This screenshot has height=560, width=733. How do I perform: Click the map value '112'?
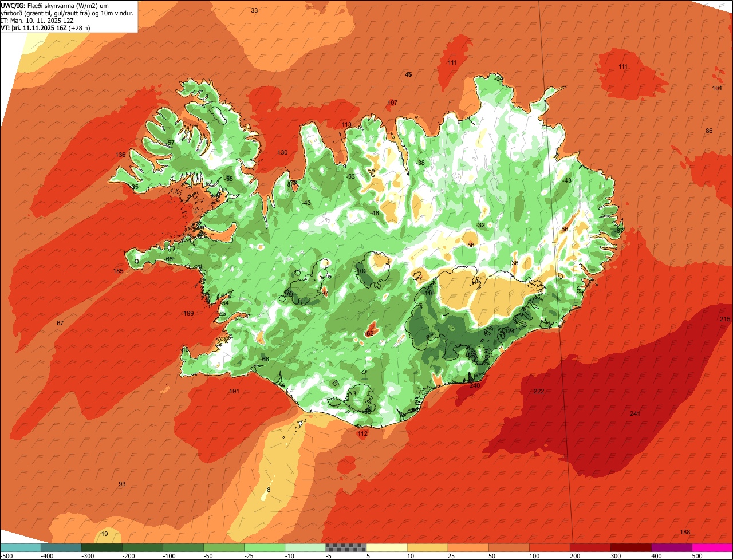362,433
